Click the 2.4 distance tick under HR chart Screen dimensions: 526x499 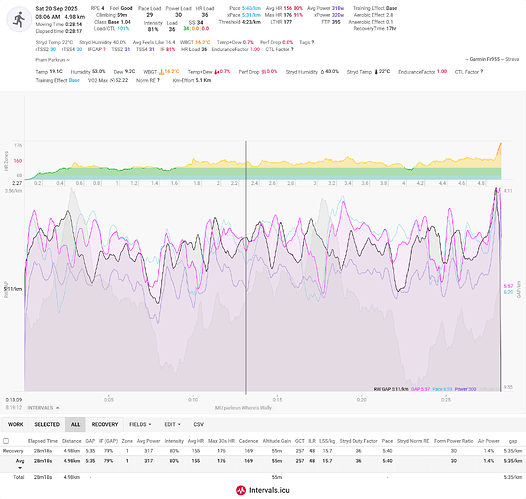pos(255,183)
